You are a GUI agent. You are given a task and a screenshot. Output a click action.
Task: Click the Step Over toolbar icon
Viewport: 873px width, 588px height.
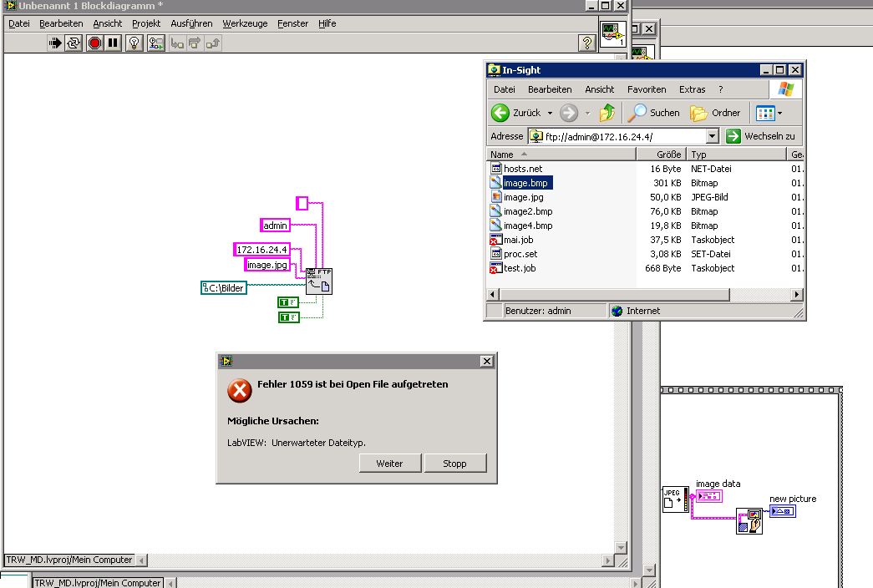(x=195, y=43)
